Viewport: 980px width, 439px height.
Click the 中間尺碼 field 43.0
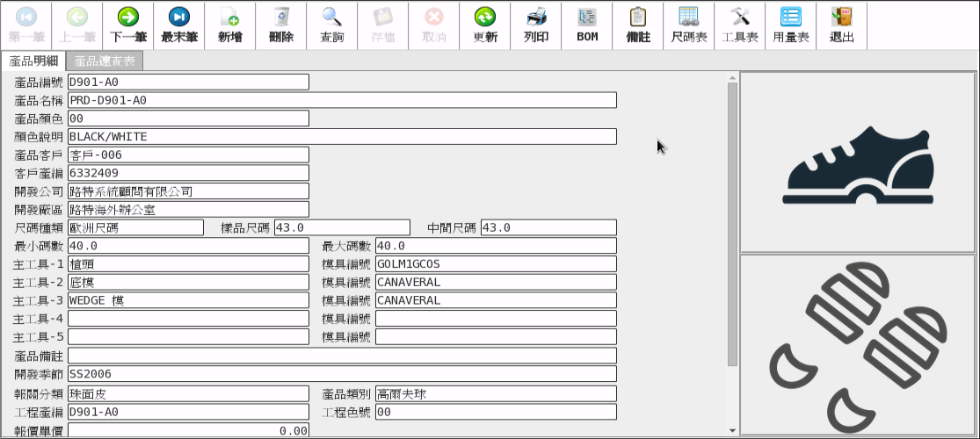[x=548, y=227]
